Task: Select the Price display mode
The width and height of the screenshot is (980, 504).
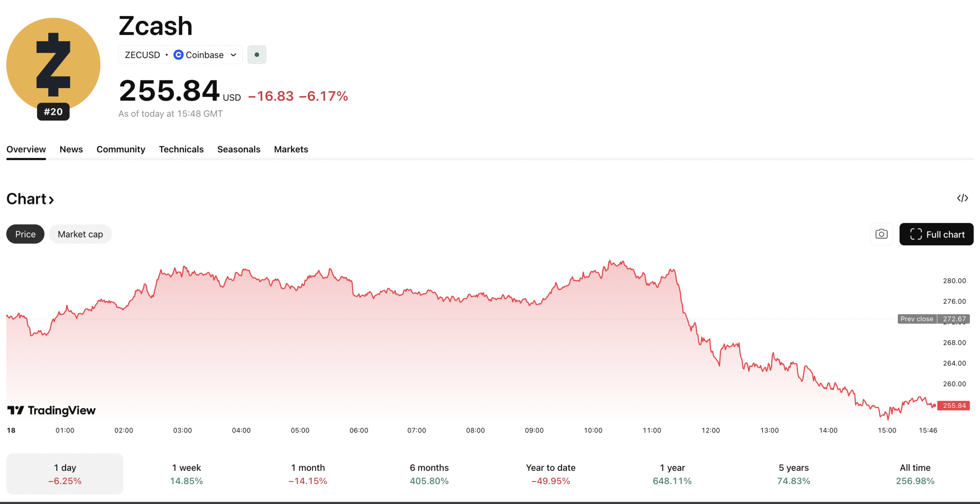Action: 25,234
